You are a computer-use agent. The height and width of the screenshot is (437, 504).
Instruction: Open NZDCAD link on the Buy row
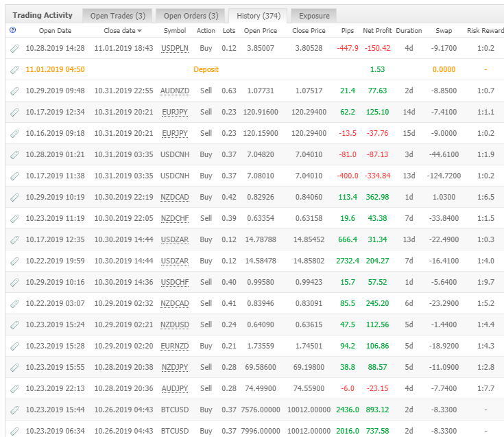click(x=175, y=197)
